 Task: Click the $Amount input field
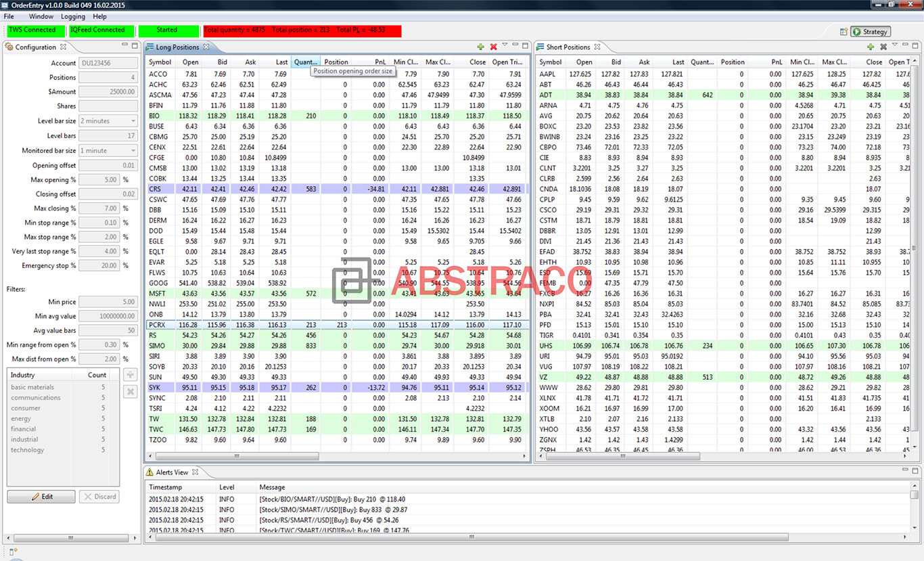(x=108, y=91)
